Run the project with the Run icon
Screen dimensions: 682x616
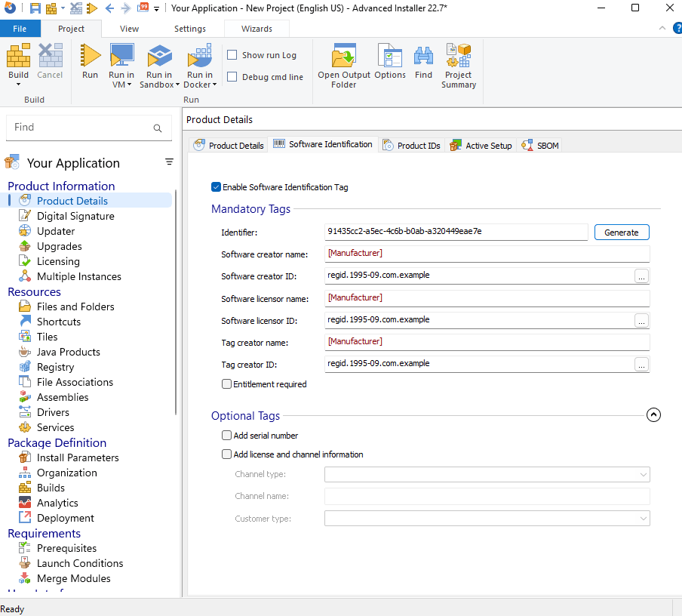tap(90, 57)
